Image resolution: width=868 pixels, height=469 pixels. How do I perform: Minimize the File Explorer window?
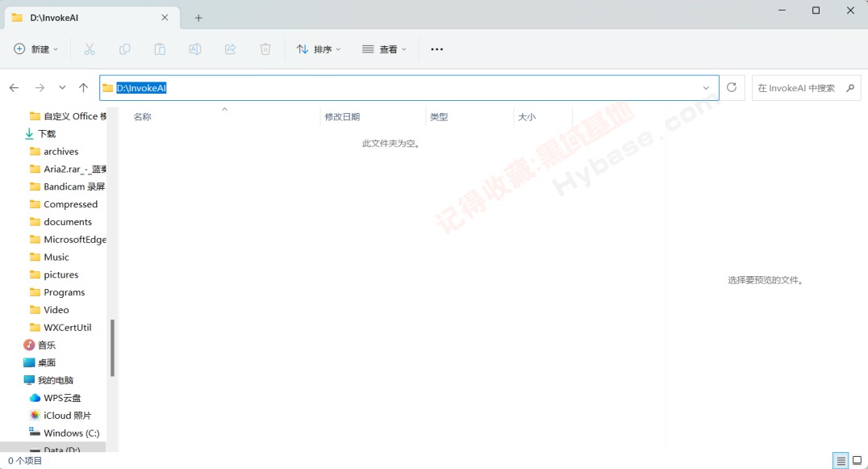click(x=782, y=10)
